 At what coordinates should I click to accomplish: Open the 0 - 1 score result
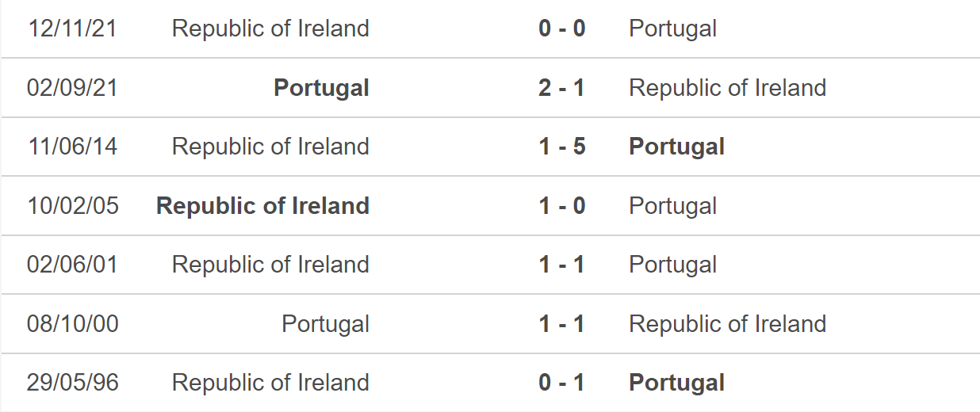[x=561, y=383]
